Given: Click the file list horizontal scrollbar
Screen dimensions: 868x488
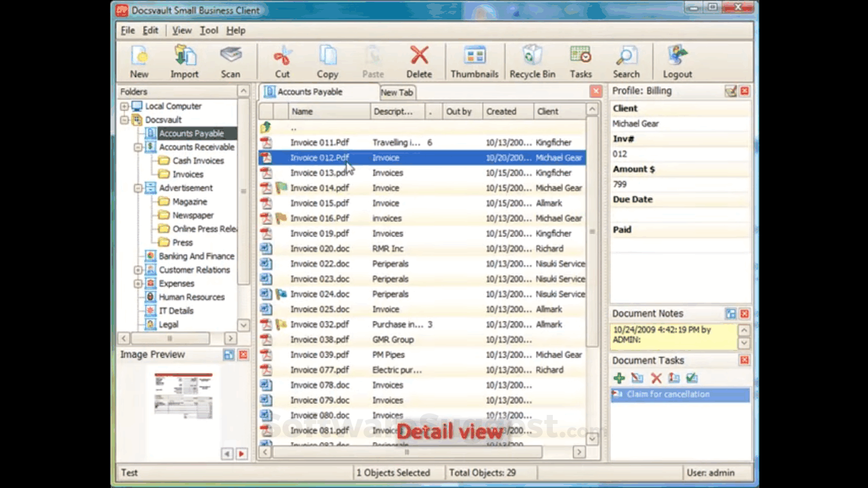Looking at the screenshot, I should [407, 452].
